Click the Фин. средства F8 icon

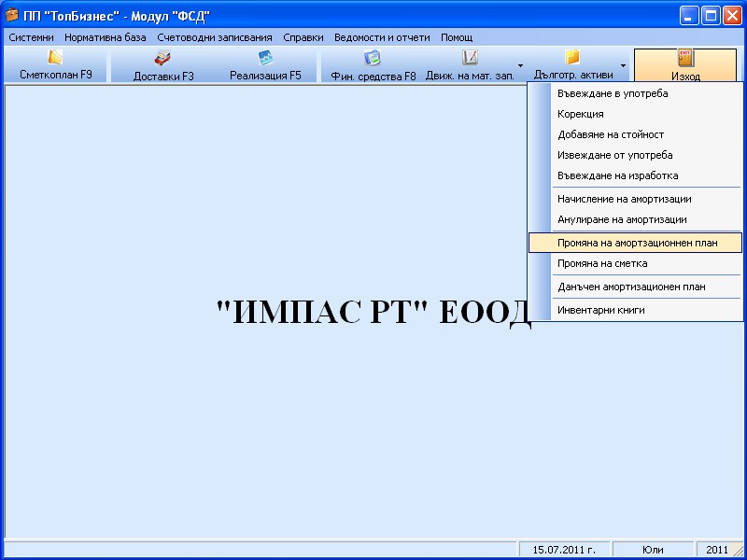[373, 58]
